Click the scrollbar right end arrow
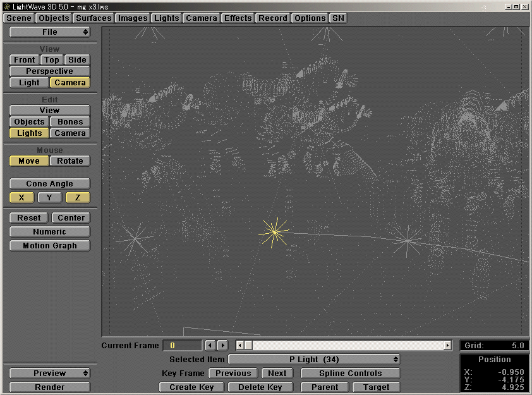Image resolution: width=532 pixels, height=395 pixels. point(448,345)
